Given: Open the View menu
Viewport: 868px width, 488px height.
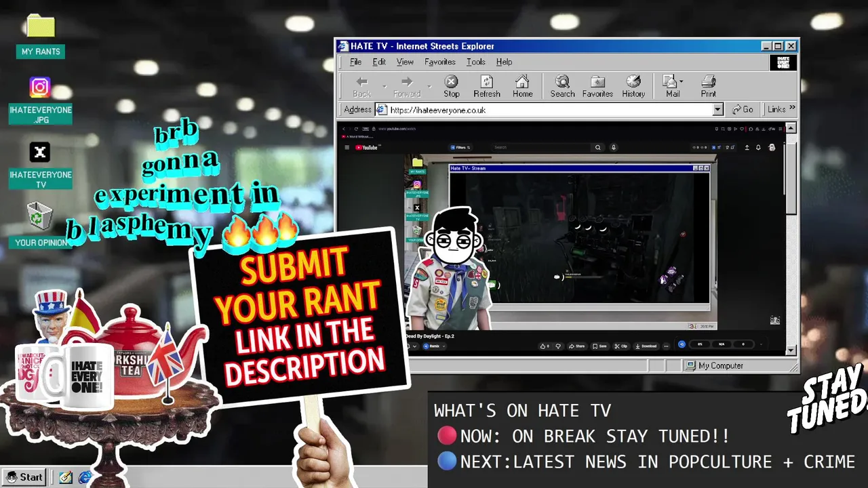Looking at the screenshot, I should click(x=405, y=62).
